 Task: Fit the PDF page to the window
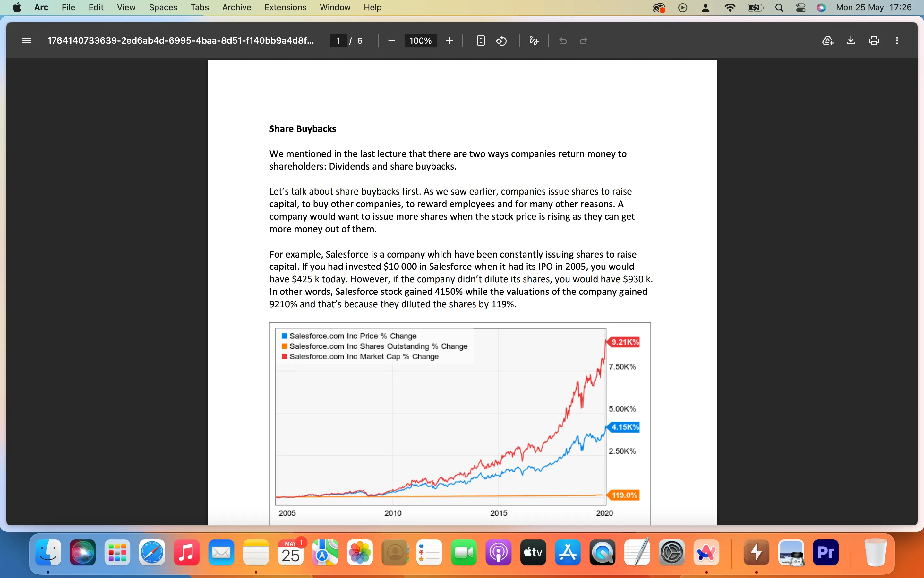coord(481,40)
